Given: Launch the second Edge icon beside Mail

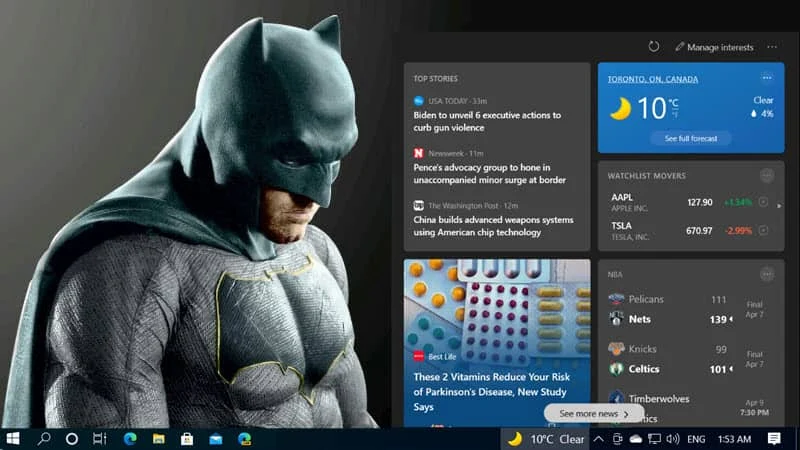Looking at the screenshot, I should click(x=244, y=439).
